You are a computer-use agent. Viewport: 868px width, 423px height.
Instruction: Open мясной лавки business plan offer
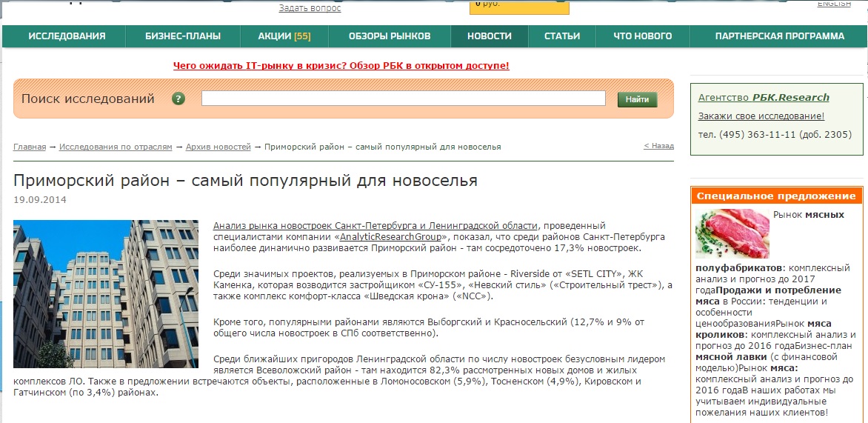click(x=732, y=356)
